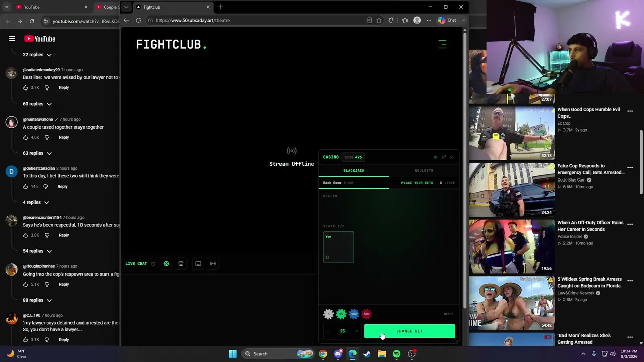
Task: Like the @debestcanadian comment
Action: 25,187
